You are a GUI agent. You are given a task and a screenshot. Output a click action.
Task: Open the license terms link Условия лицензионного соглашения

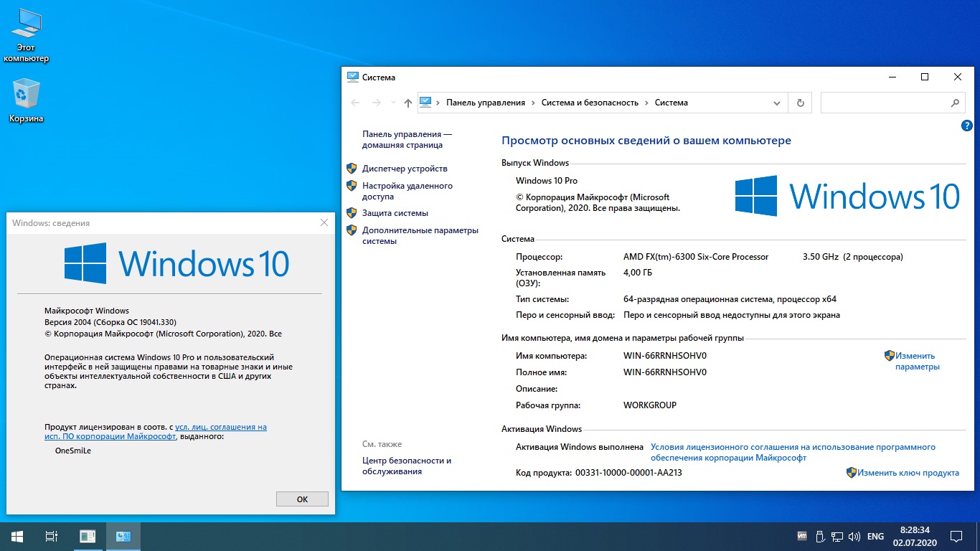pos(793,452)
